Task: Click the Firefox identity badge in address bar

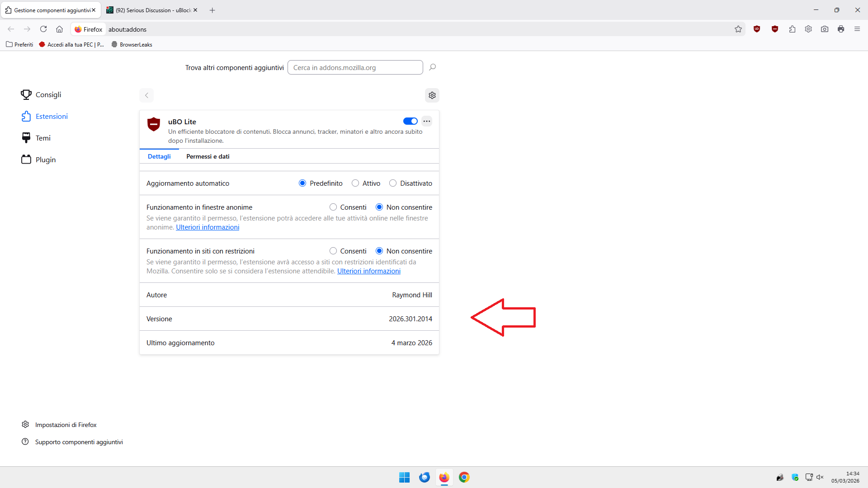Action: (89, 29)
